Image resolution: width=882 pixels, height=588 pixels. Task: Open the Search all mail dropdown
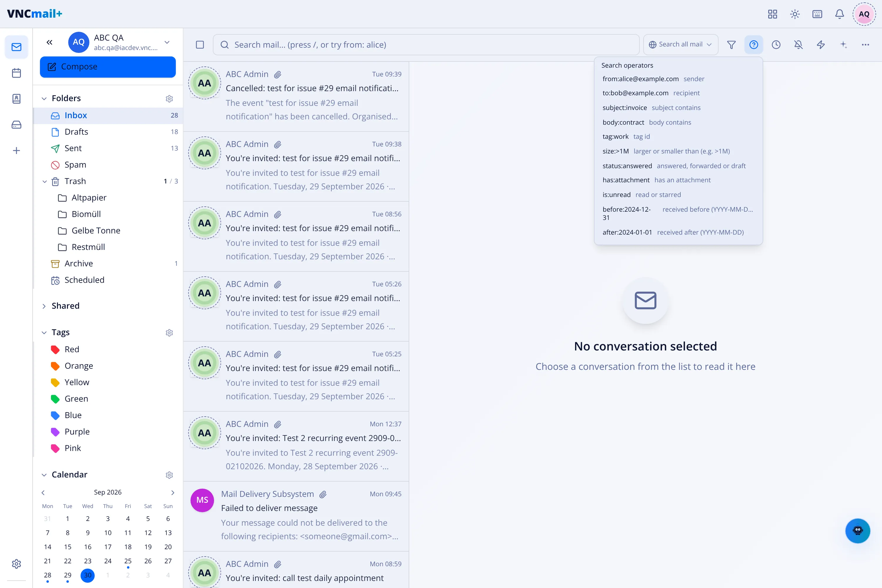(680, 45)
